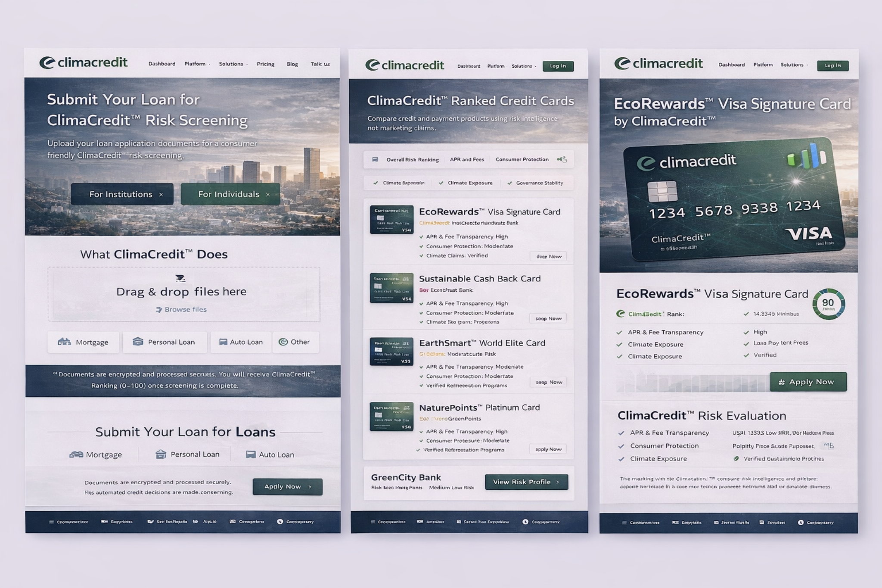Click the 90 score ring badge
Image resolution: width=882 pixels, height=588 pixels.
(x=828, y=304)
